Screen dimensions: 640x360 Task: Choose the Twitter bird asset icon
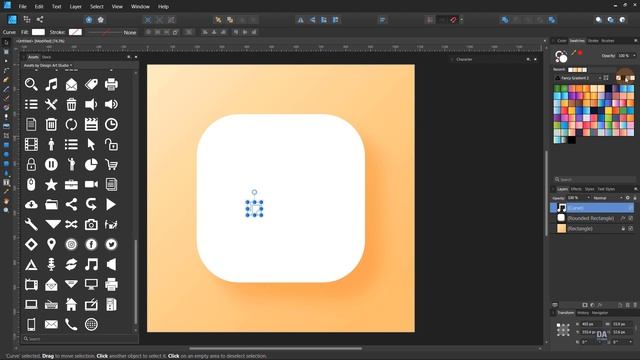[111, 244]
